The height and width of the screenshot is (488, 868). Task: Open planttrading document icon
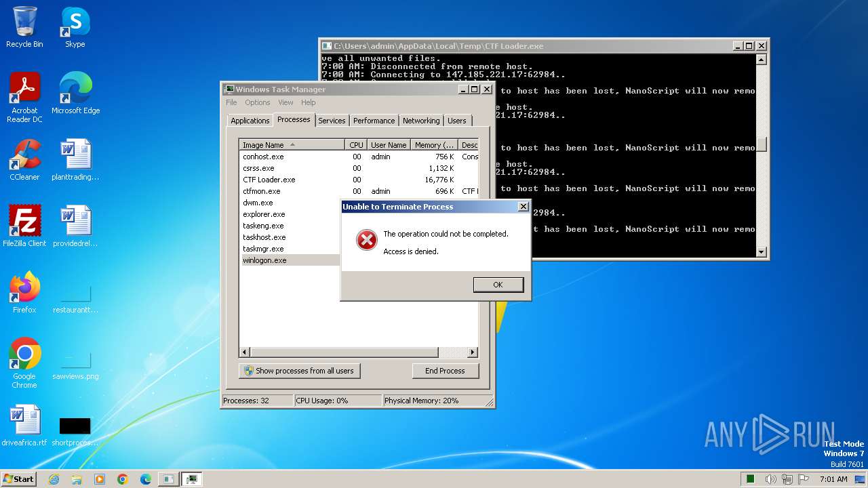(x=75, y=159)
